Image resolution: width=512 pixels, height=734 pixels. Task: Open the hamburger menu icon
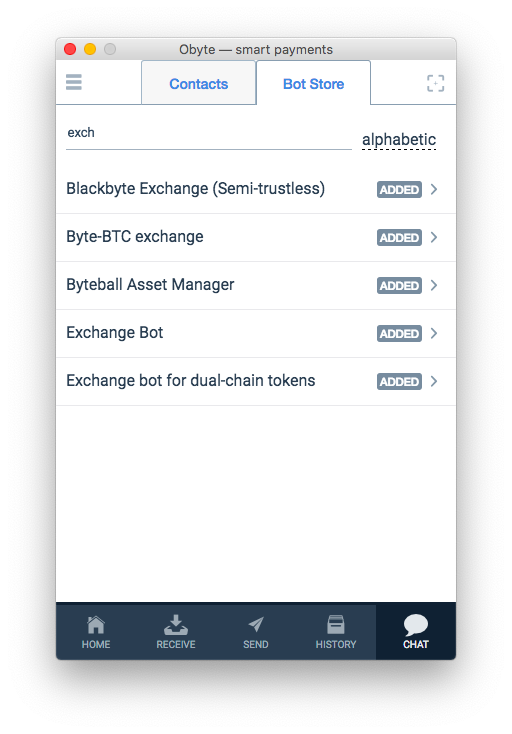(x=73, y=82)
